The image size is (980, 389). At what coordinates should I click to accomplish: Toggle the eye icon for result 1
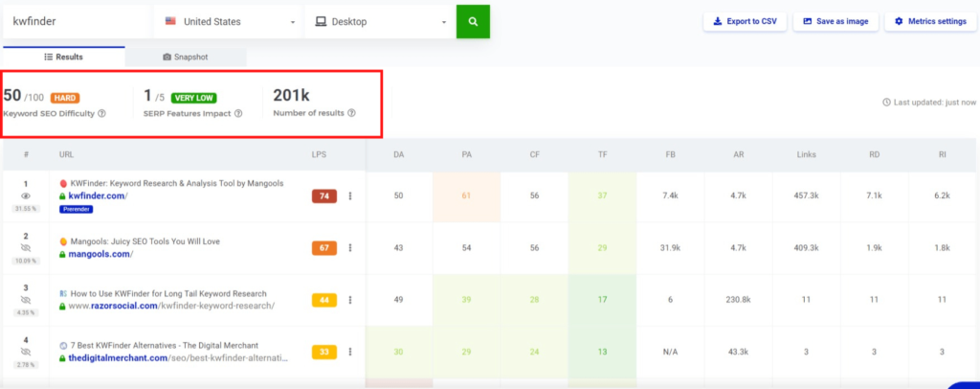[x=26, y=194]
